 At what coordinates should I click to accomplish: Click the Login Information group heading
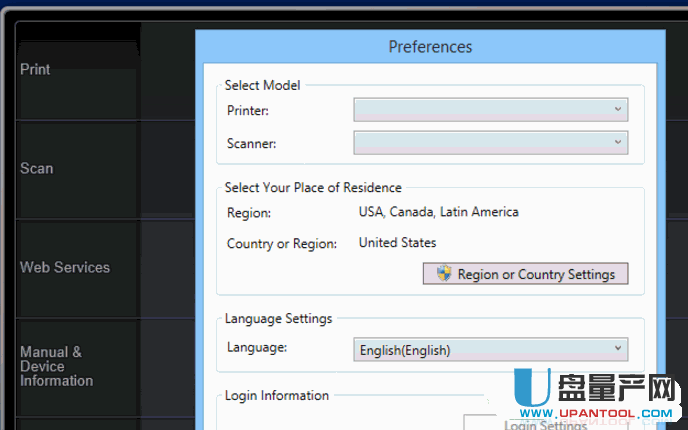click(276, 396)
